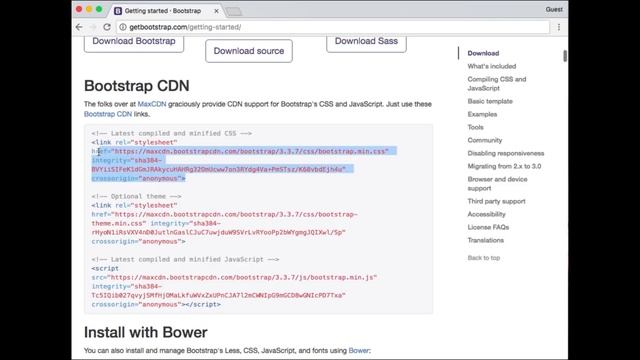
Task: Go back using the browser back arrow
Action: (79, 27)
